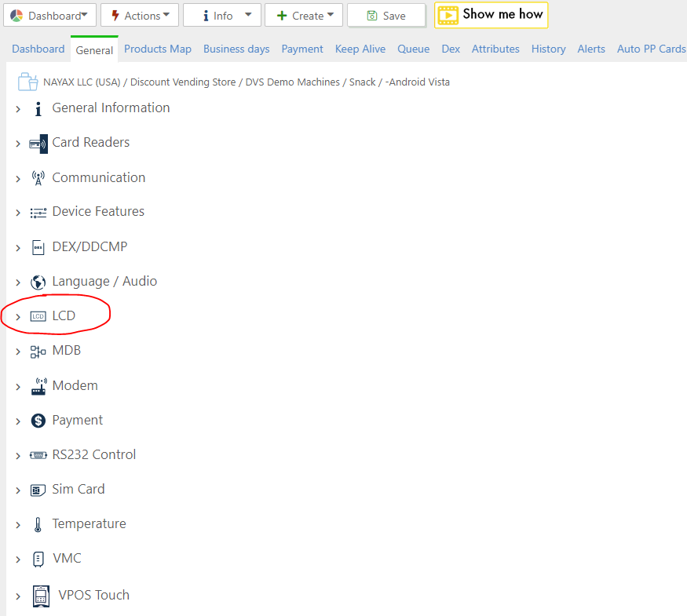Switch to the Keep Alive tab
The image size is (687, 616).
click(x=360, y=49)
